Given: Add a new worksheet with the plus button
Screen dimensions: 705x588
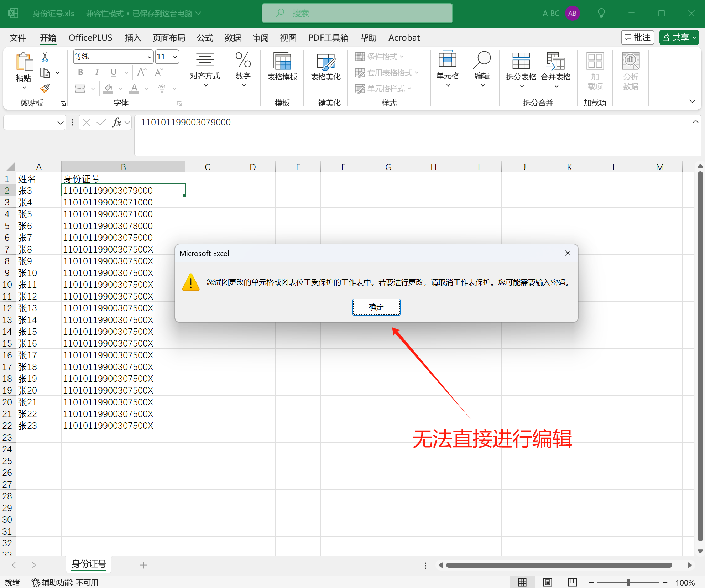Looking at the screenshot, I should [143, 565].
